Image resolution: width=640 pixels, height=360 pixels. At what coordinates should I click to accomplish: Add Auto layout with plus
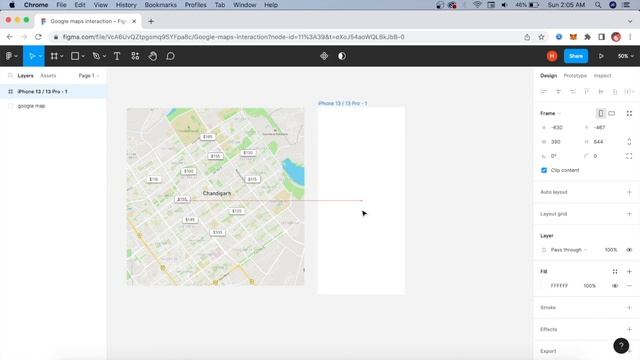pyautogui.click(x=629, y=192)
